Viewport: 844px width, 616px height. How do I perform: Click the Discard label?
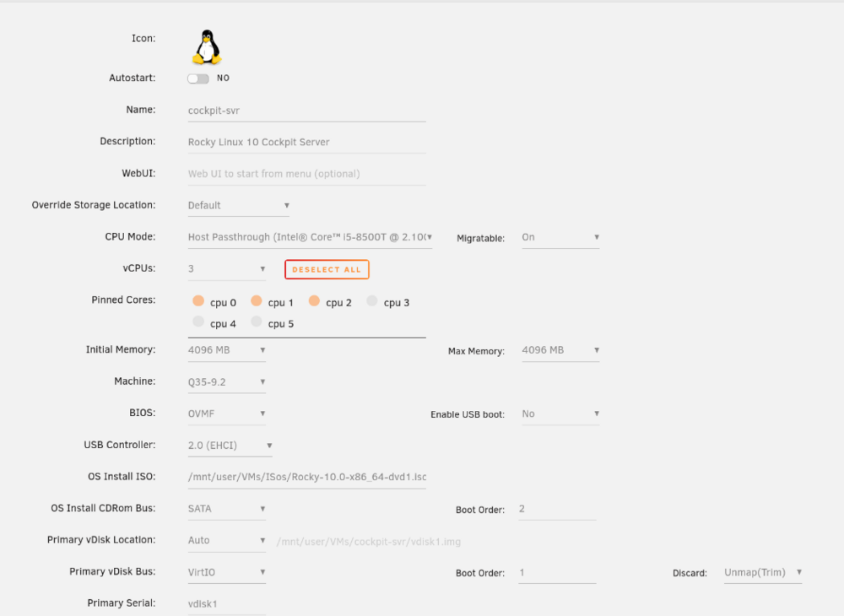[x=690, y=574]
